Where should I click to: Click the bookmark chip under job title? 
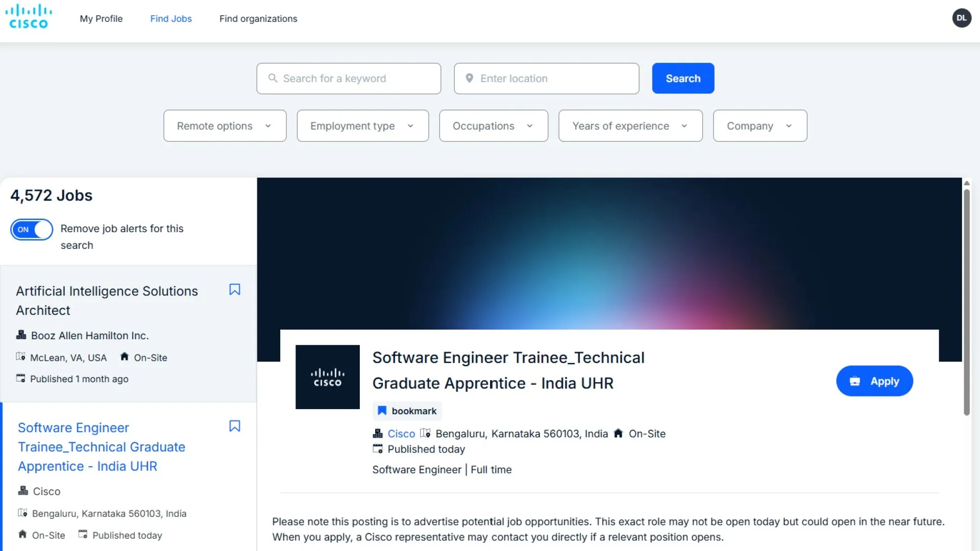coord(407,411)
